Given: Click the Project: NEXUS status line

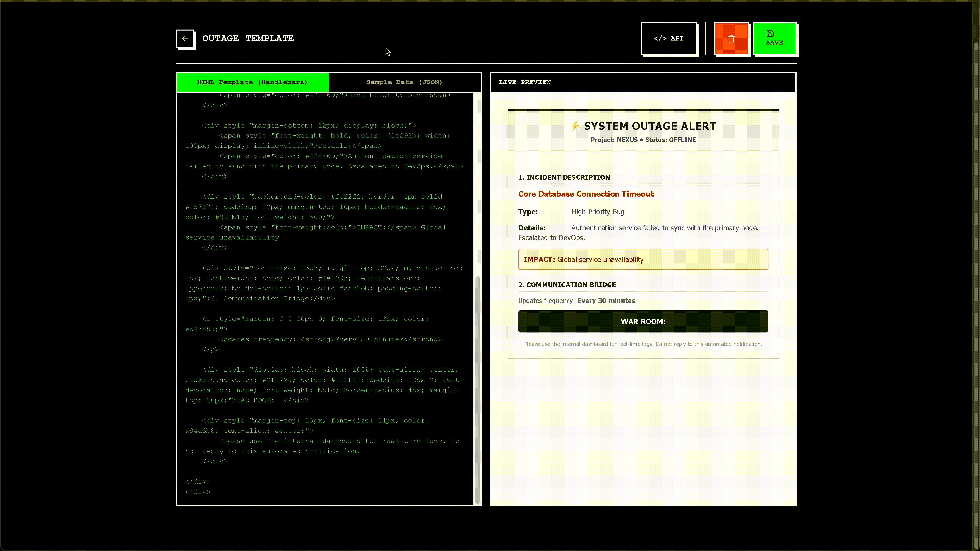Looking at the screenshot, I should point(643,140).
